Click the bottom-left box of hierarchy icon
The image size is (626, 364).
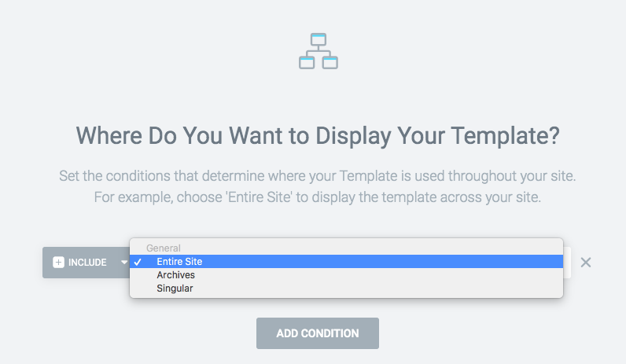click(x=307, y=63)
